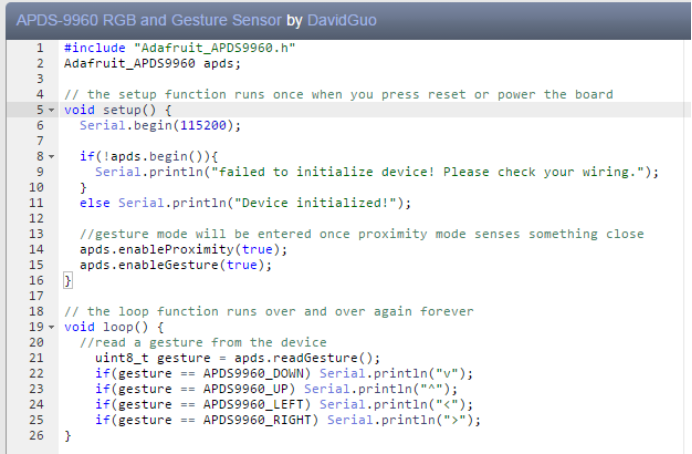Click the uint8_t gesture = apds.readGesture(); line

(x=237, y=358)
